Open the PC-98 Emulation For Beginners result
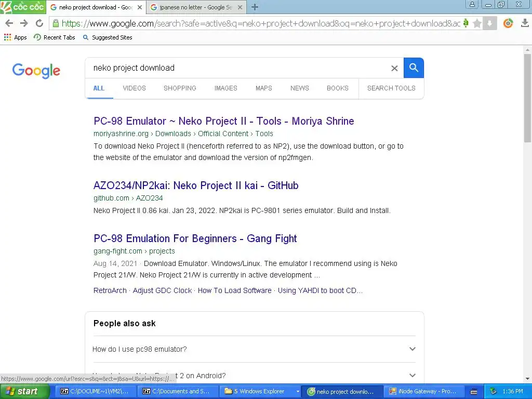 point(195,238)
